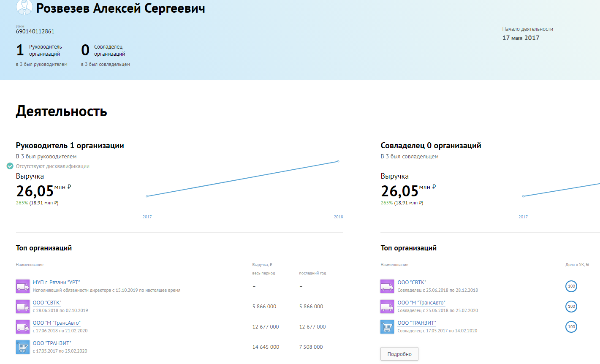Click the 2018 axis label on manager chart

pyautogui.click(x=338, y=217)
